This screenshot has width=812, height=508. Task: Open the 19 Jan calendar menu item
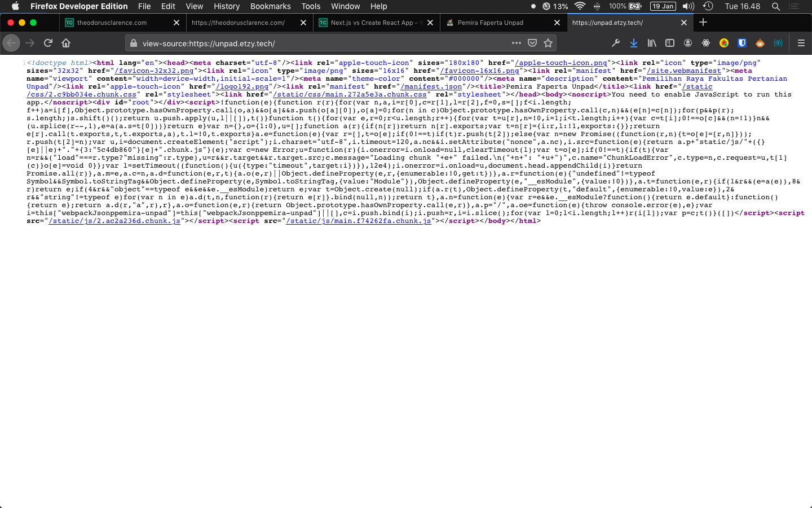(663, 6)
